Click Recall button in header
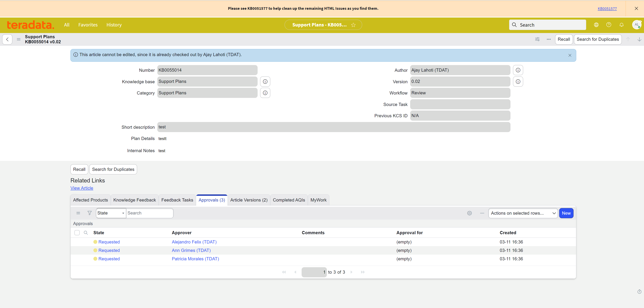Screen dimensions: 644x308 pos(564,39)
